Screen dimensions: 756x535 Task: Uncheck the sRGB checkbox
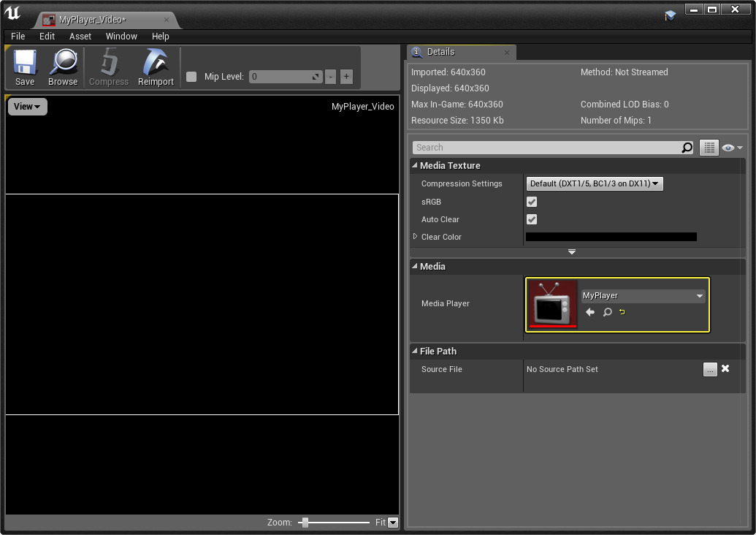532,202
